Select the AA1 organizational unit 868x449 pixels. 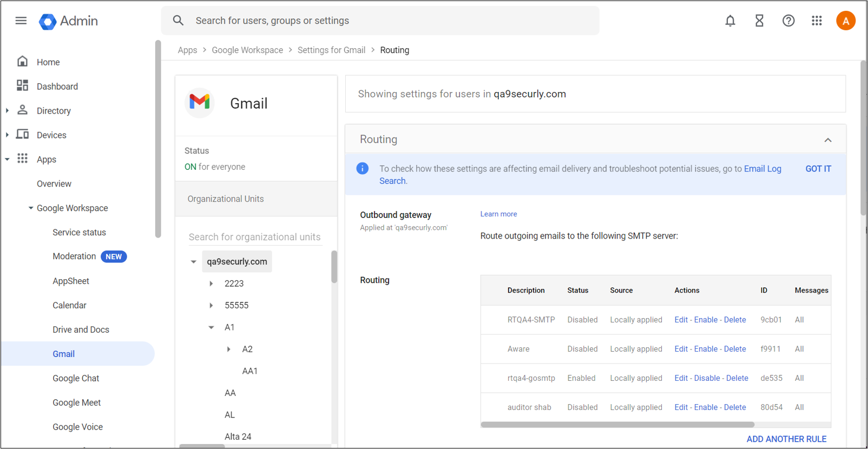tap(250, 371)
